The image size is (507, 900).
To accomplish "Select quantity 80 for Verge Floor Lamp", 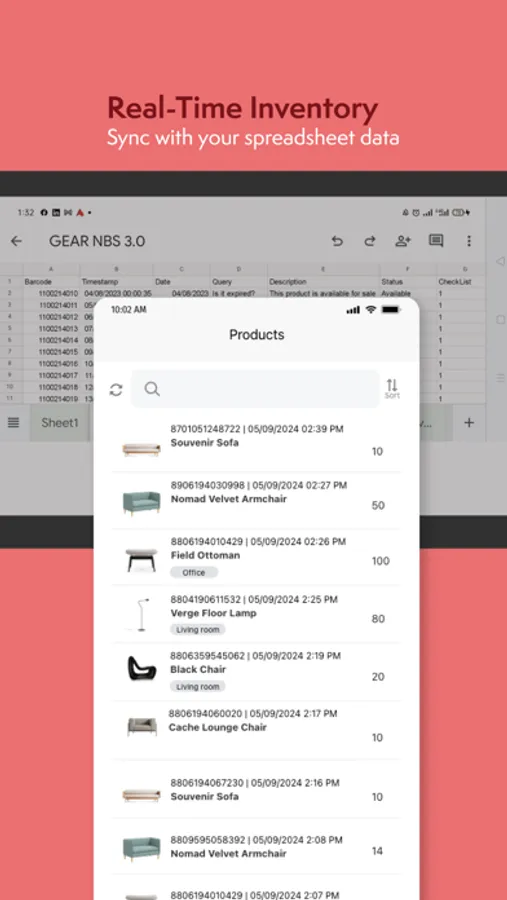I will coord(378,619).
